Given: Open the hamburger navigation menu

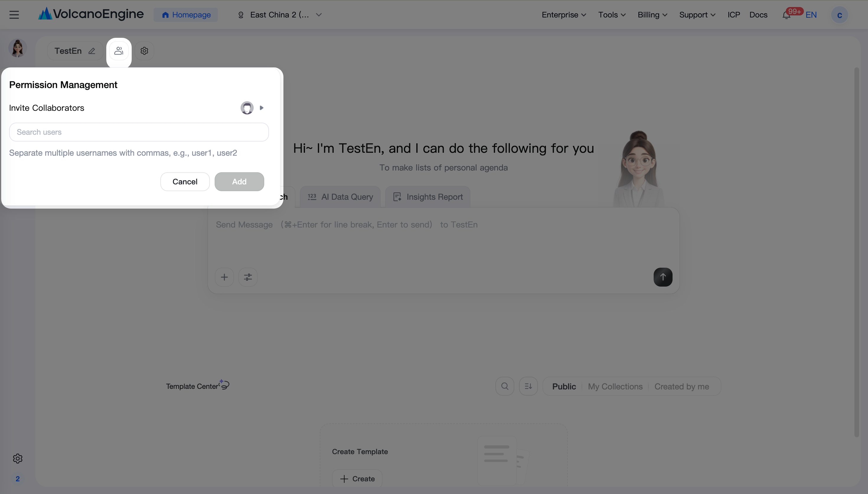Looking at the screenshot, I should [x=14, y=14].
